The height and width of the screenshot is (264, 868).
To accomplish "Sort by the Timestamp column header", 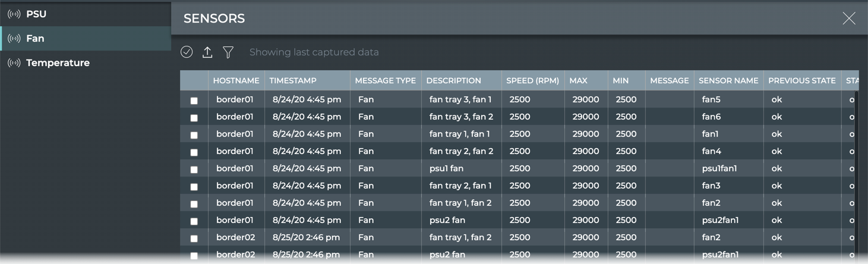I will click(293, 81).
